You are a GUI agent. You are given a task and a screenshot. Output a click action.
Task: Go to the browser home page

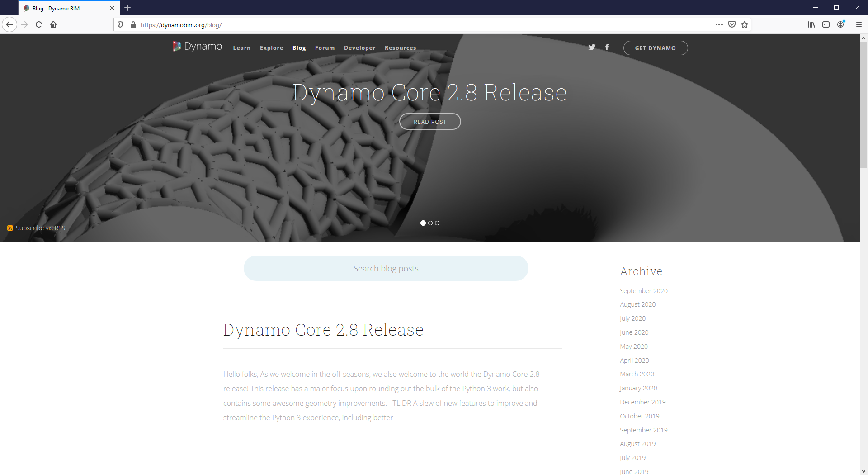tap(53, 25)
